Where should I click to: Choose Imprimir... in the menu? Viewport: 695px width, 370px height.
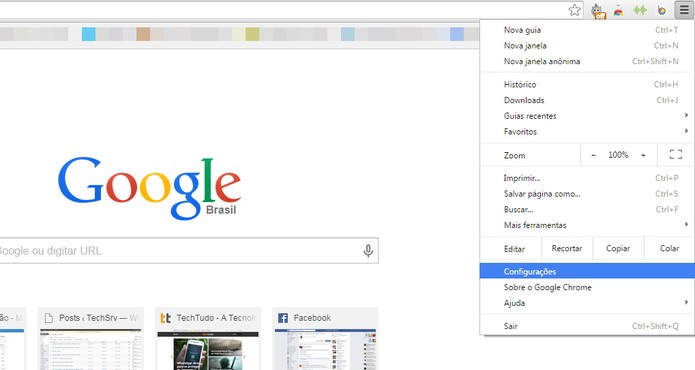click(x=587, y=178)
